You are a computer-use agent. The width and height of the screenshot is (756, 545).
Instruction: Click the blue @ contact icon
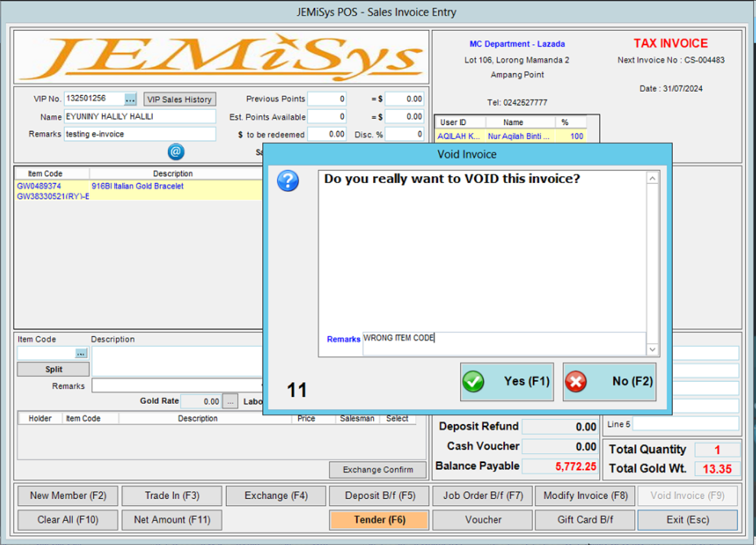175,152
